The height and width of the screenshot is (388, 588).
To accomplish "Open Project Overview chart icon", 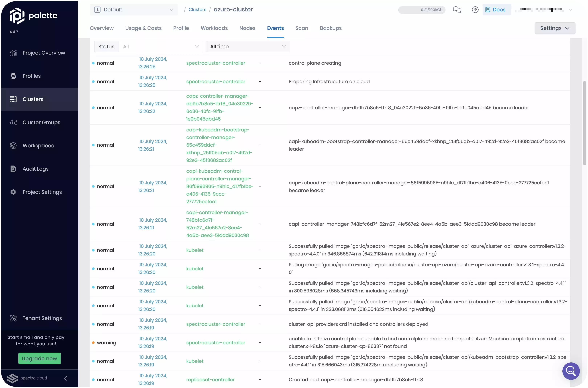I will 13,53.
